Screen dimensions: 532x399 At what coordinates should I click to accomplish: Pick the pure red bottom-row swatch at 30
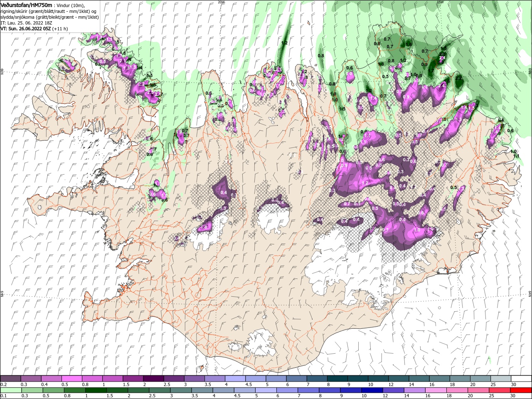521,390
